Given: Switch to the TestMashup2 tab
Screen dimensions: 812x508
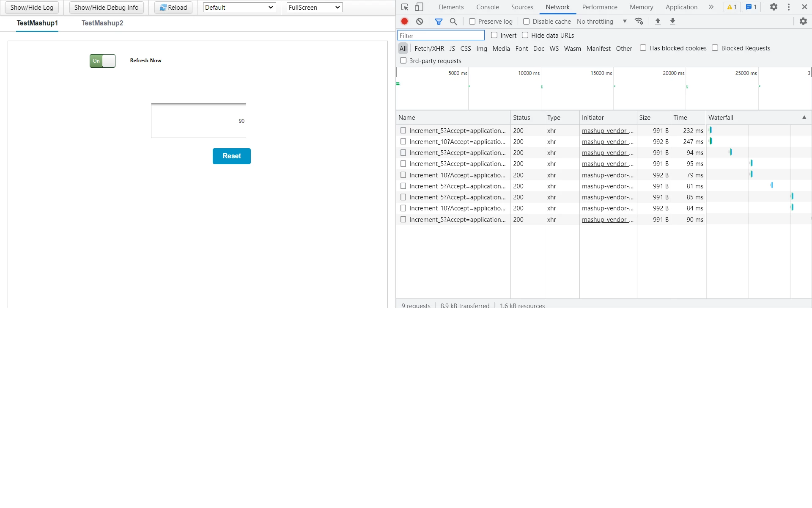Looking at the screenshot, I should point(102,23).
